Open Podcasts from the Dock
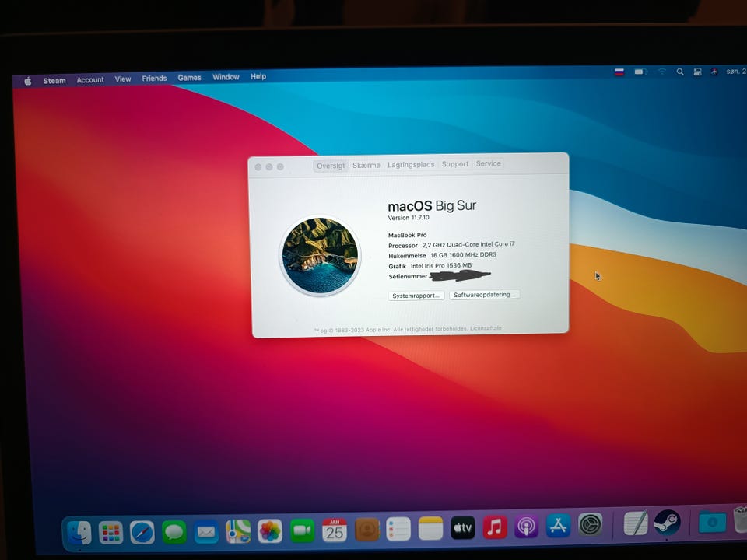 click(x=526, y=527)
